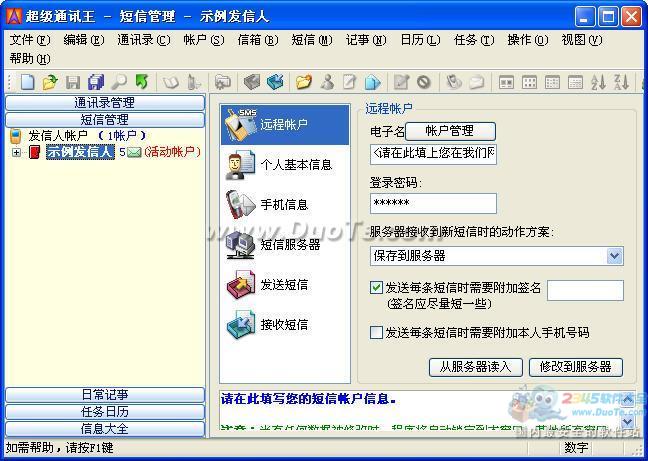Click the note with pencil toolbar icon
Screen dimensions: 648x461
click(350, 82)
